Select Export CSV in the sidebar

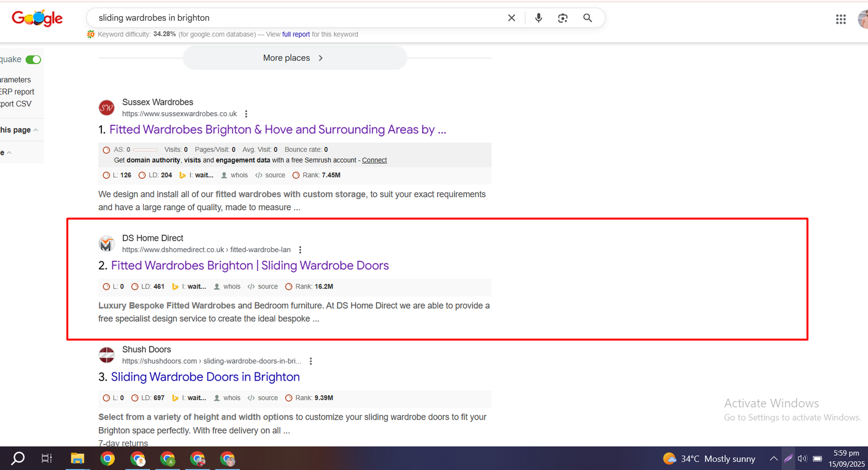pyautogui.click(x=16, y=104)
